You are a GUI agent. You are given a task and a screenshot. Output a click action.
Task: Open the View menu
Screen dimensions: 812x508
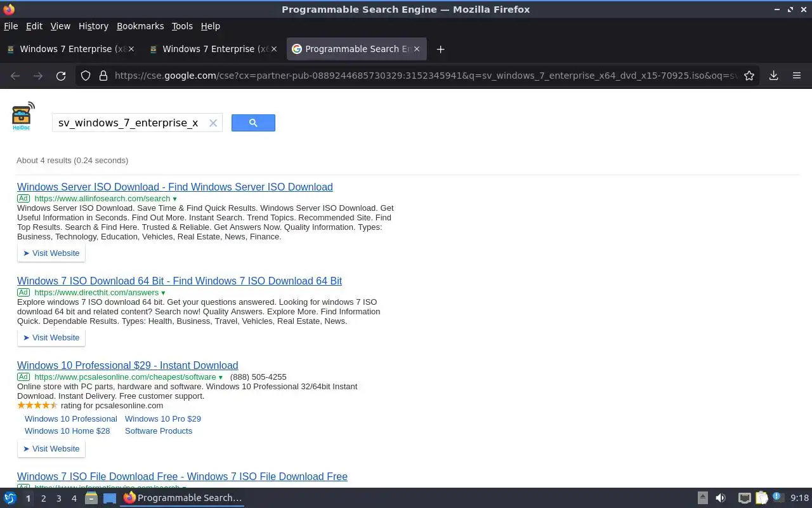point(60,26)
